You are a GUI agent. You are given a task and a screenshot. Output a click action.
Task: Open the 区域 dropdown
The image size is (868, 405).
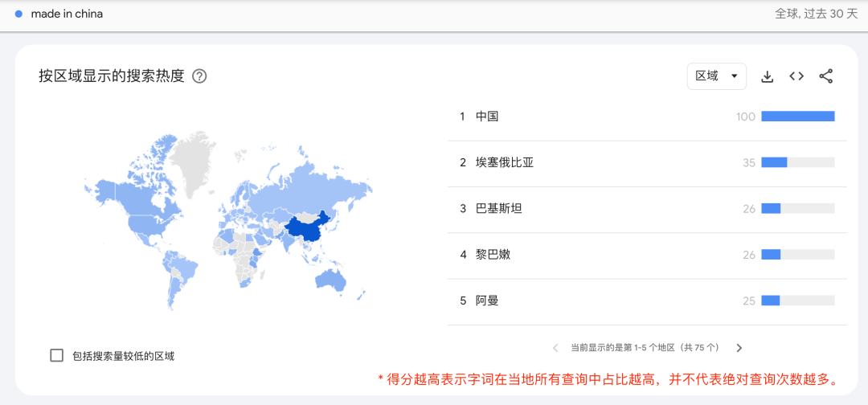(717, 76)
